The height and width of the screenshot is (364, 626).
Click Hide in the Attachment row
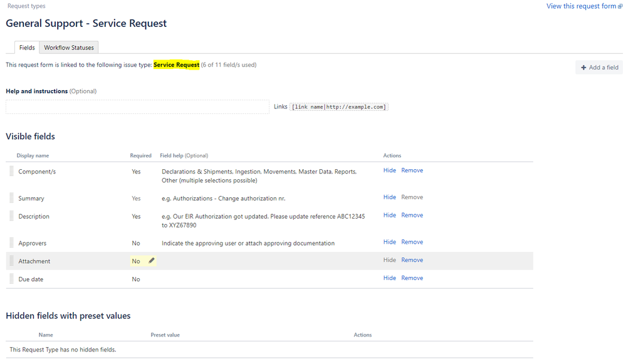[390, 260]
